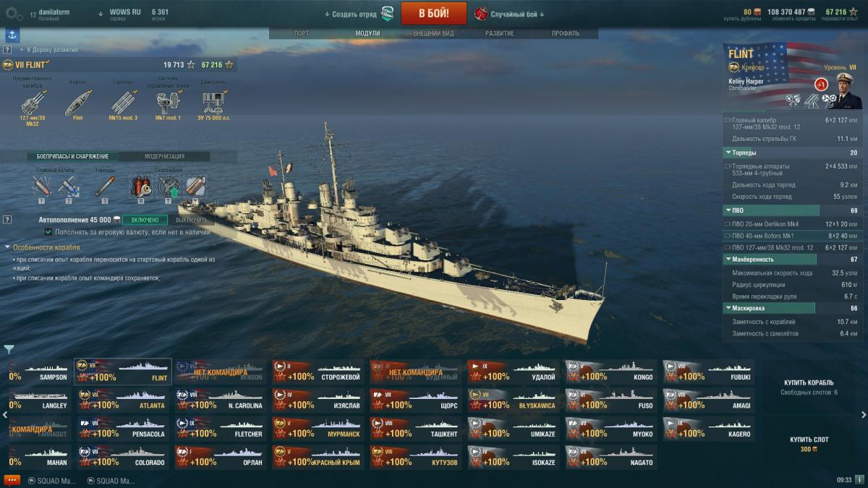This screenshot has height=488, width=868.
Task: Open the anchor port icon at top left
Action: tap(12, 35)
